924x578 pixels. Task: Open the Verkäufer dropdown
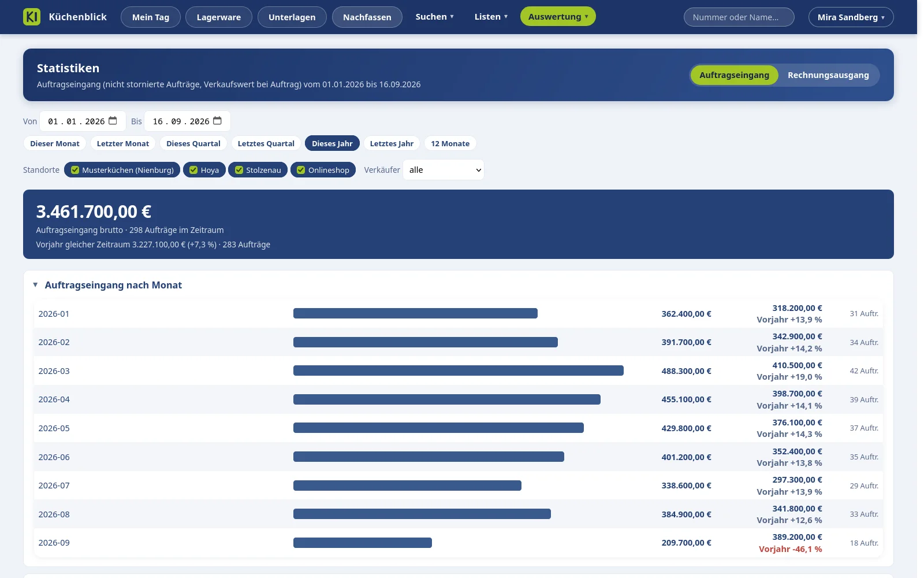click(444, 170)
